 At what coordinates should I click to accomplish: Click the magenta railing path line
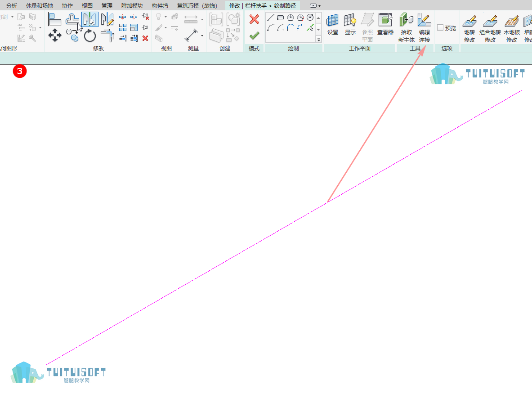coord(284,228)
